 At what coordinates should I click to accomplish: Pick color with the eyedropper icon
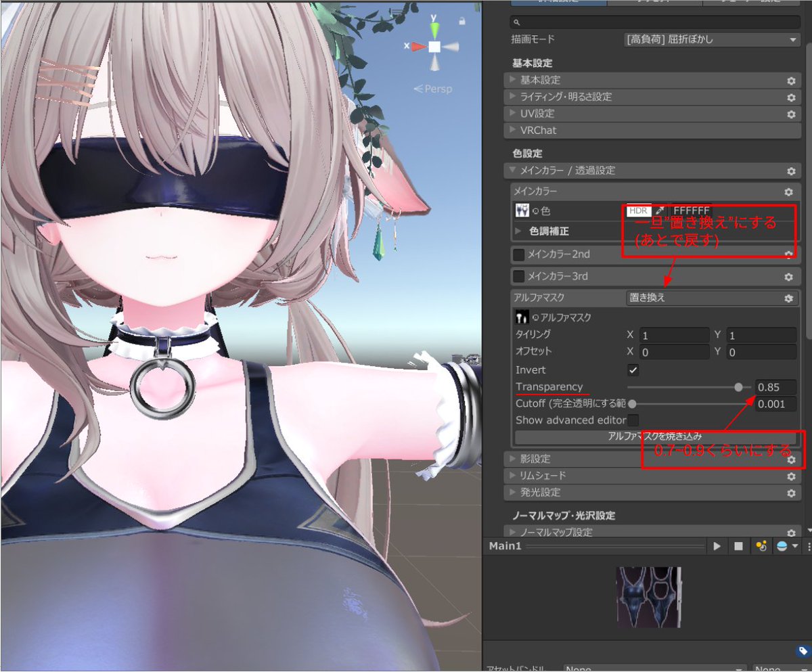tap(660, 211)
